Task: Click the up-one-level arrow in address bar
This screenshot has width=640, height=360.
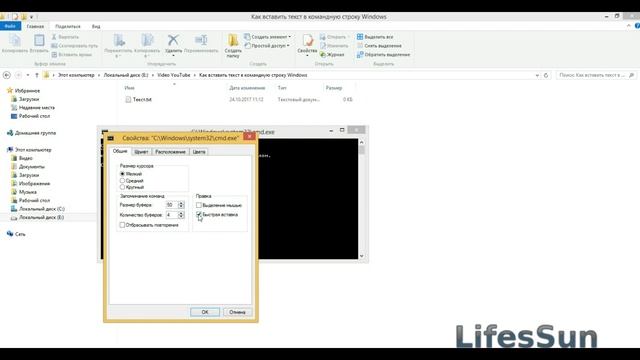Action: tap(37, 75)
